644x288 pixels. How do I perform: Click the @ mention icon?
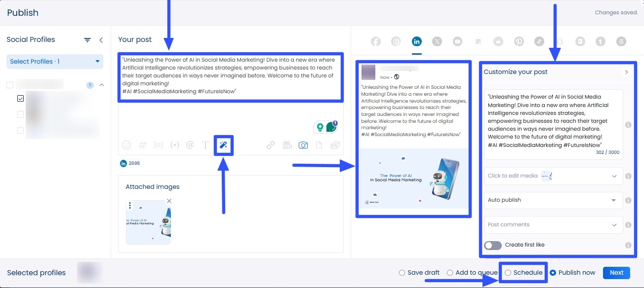coord(190,145)
